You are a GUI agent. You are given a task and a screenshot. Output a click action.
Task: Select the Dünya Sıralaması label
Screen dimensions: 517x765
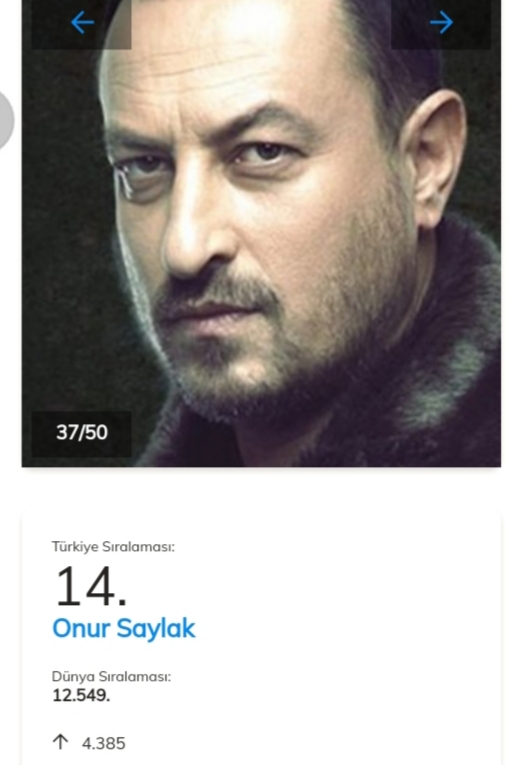pyautogui.click(x=111, y=677)
